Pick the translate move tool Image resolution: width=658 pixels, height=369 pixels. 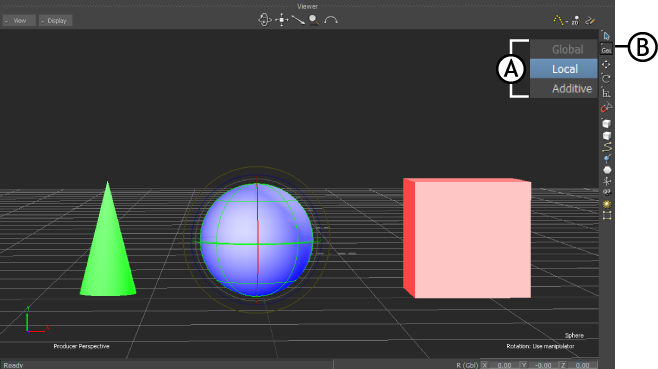pos(606,65)
